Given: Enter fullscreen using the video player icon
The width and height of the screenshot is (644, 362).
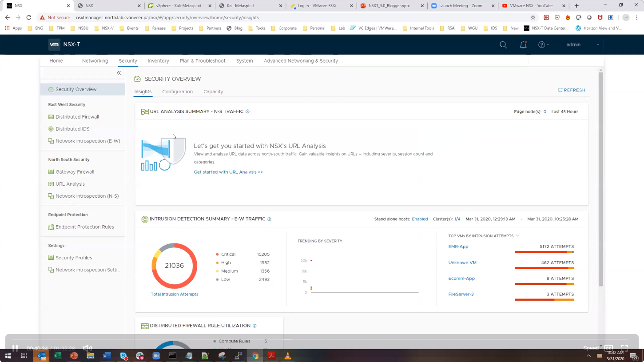Looking at the screenshot, I should (624, 348).
